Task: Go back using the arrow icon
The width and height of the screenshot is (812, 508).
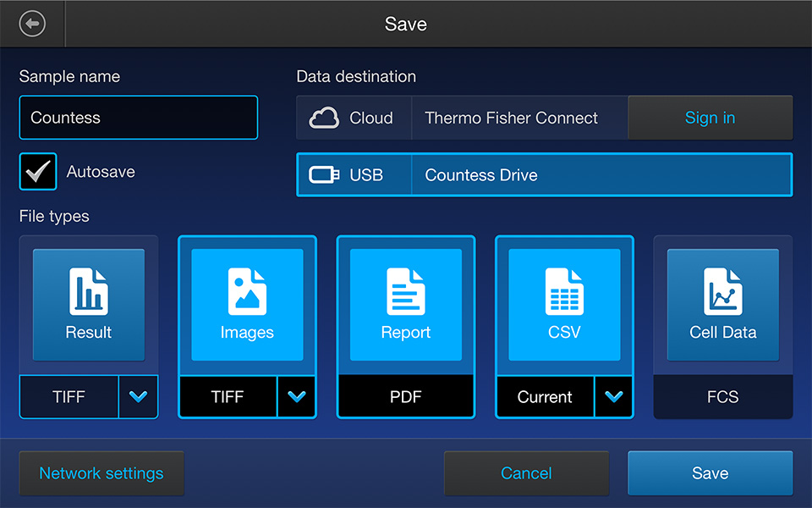Action: pos(32,24)
